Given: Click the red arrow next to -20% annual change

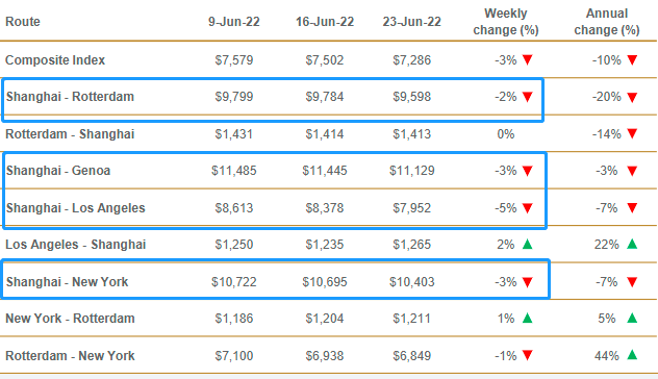Looking at the screenshot, I should coord(632,97).
